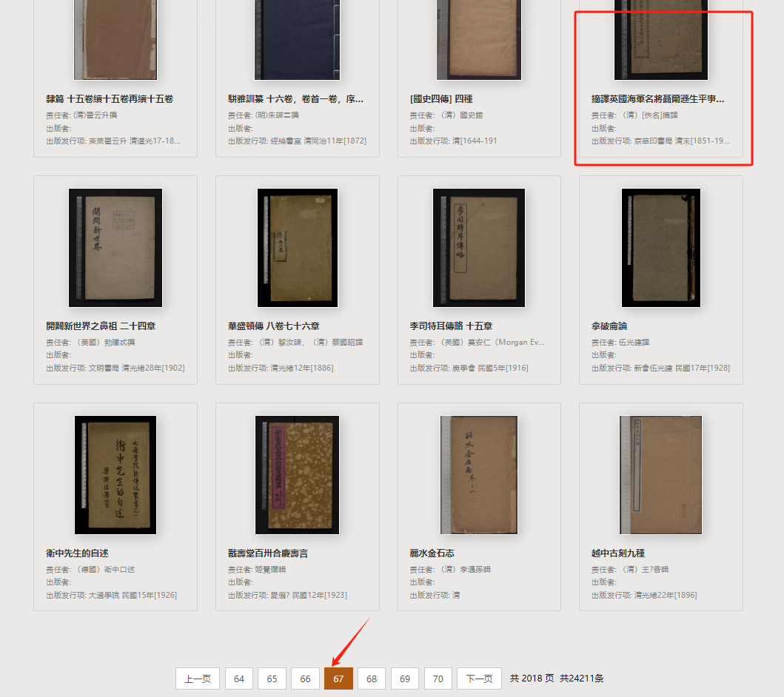Open the 摘譯英國海軍名將聶爾遜生平事 title link
Image resolution: width=784 pixels, height=697 pixels.
(657, 99)
